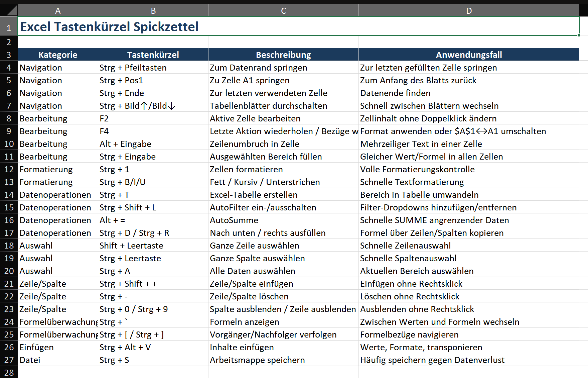Screen dimensions: 588x378
Task: Select row 2 header
Action: coord(9,42)
